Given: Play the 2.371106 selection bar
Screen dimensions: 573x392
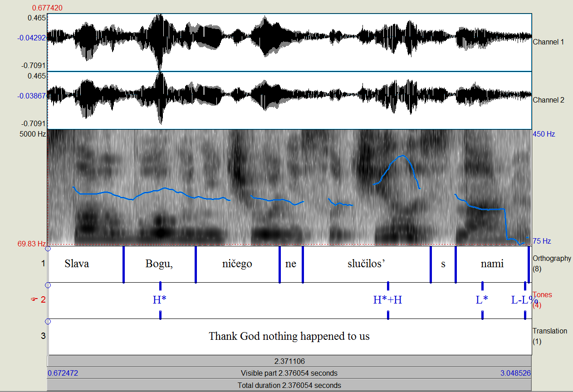Looking at the screenshot, I should (x=289, y=361).
